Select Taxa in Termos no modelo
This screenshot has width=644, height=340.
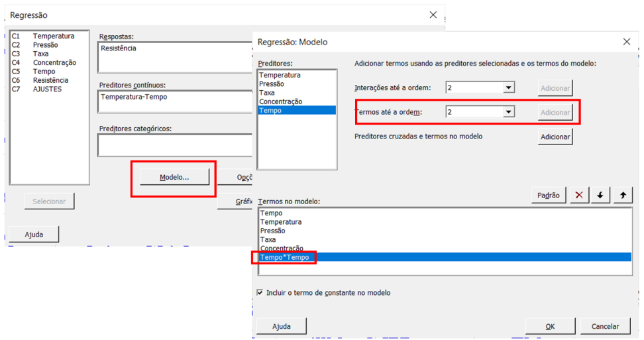[445, 239]
